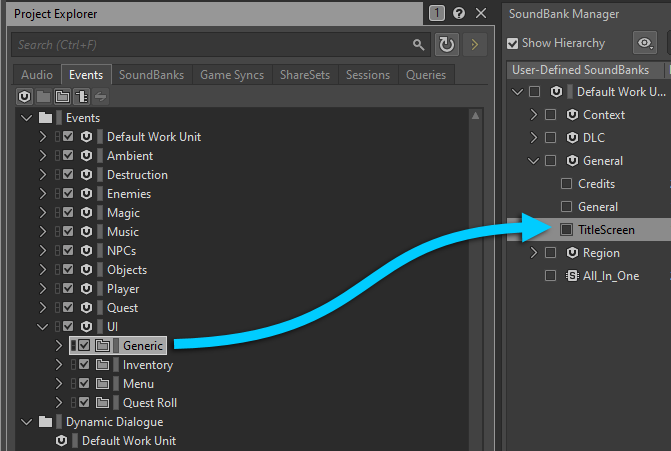Image resolution: width=671 pixels, height=451 pixels.
Task: Check the TitleScreen SoundBank checkbox
Action: (x=566, y=230)
